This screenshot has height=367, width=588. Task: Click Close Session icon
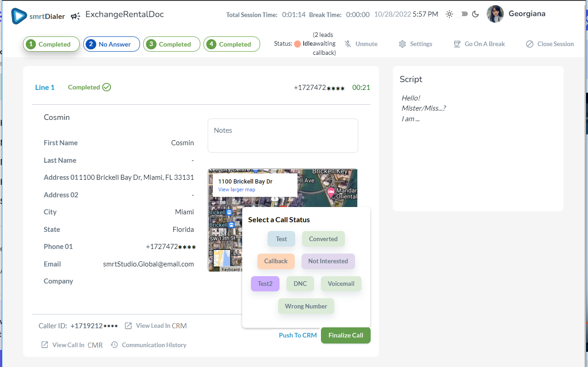(530, 44)
